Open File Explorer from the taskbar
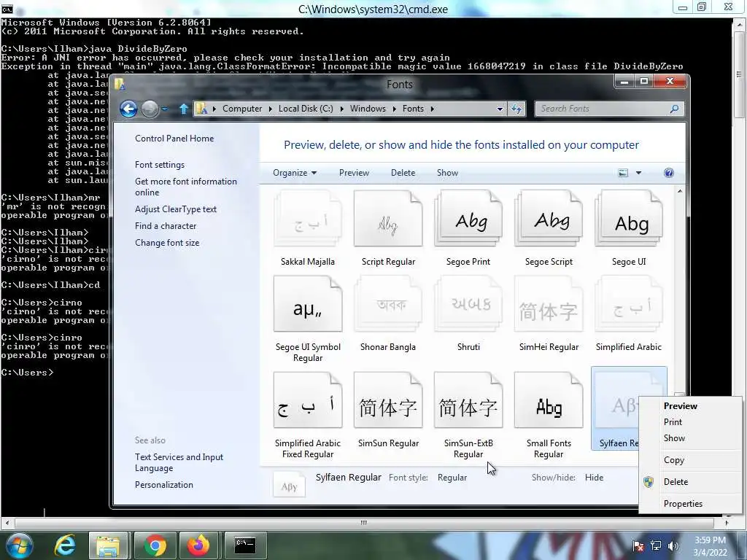 (x=108, y=545)
